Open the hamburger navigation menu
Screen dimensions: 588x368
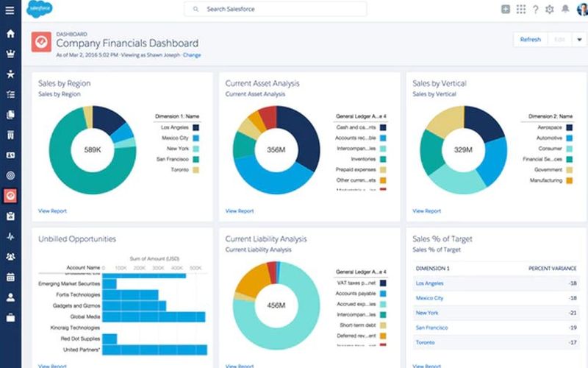(x=10, y=10)
